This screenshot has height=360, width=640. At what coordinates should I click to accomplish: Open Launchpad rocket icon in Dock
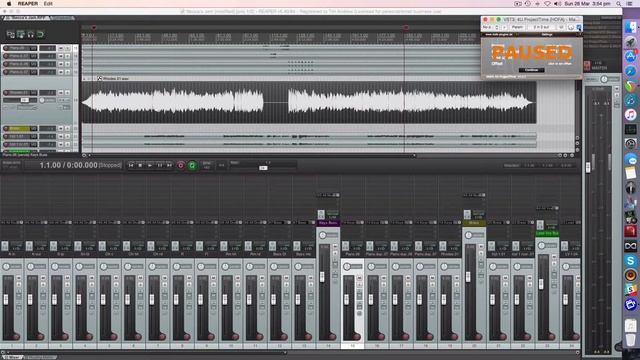point(631,42)
